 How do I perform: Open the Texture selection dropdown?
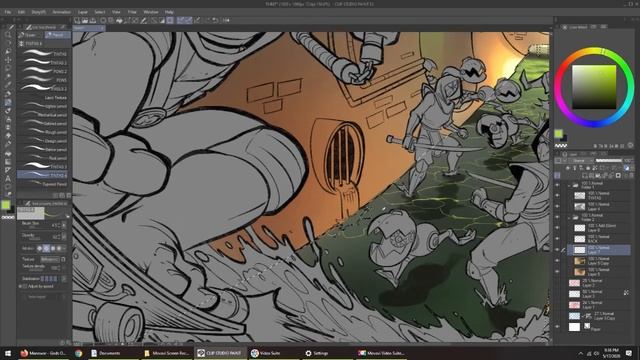[50, 259]
